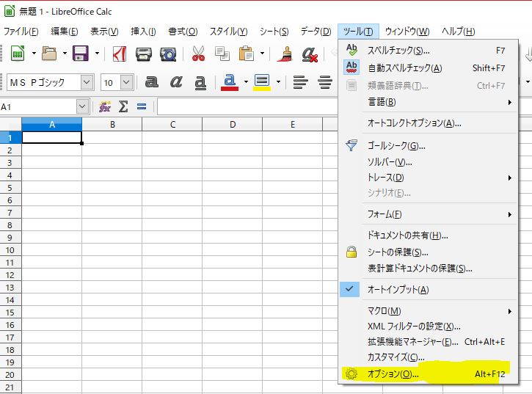Apply Bold formatting icon

pos(152,81)
